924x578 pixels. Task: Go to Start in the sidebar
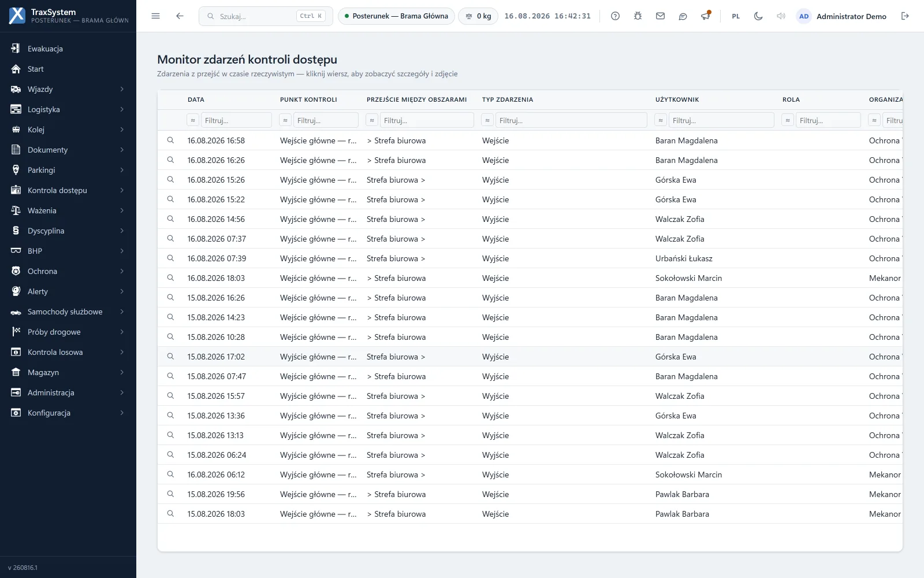point(68,69)
